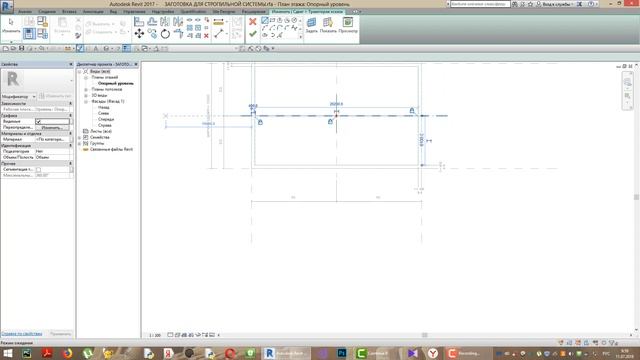Open the Вид ribbon tab

pyautogui.click(x=113, y=12)
